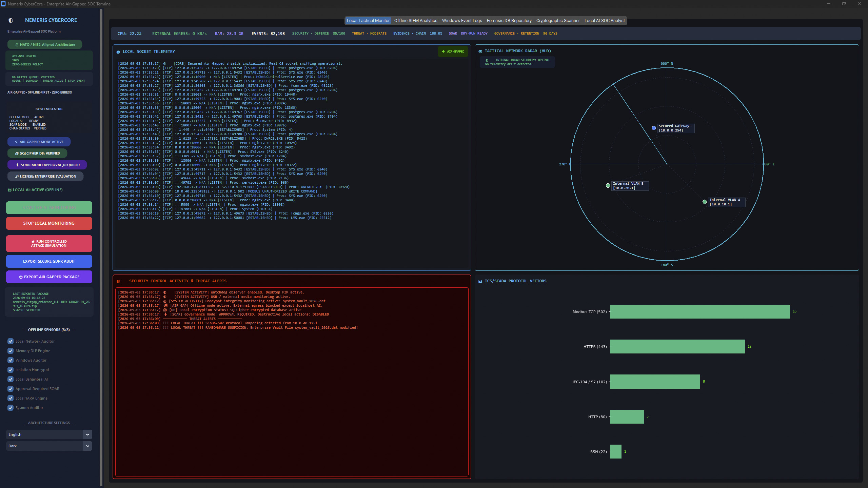
Task: Click the RANSOMWARE SUSPICION threat alert line
Action: click(x=238, y=328)
